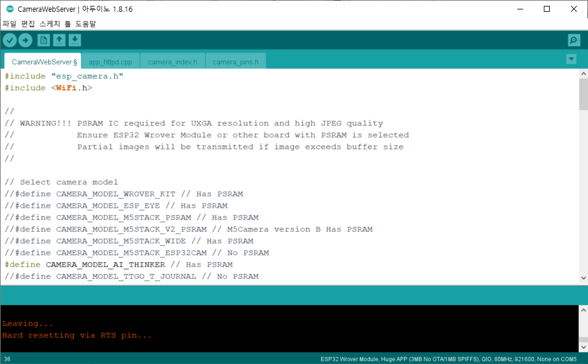Switch to the camera_pins.h tab
Screen dimensions: 588x364
pyautogui.click(x=236, y=62)
